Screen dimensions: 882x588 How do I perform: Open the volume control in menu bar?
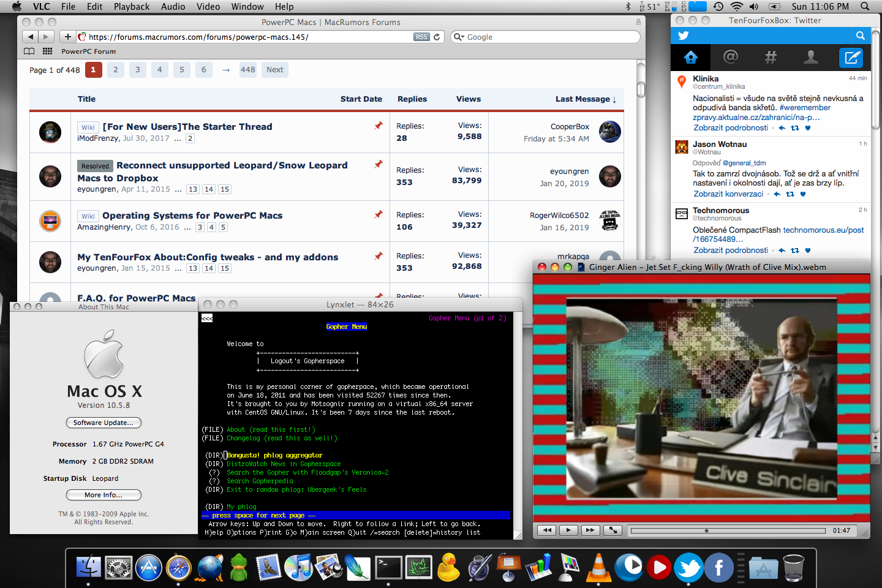click(x=754, y=6)
